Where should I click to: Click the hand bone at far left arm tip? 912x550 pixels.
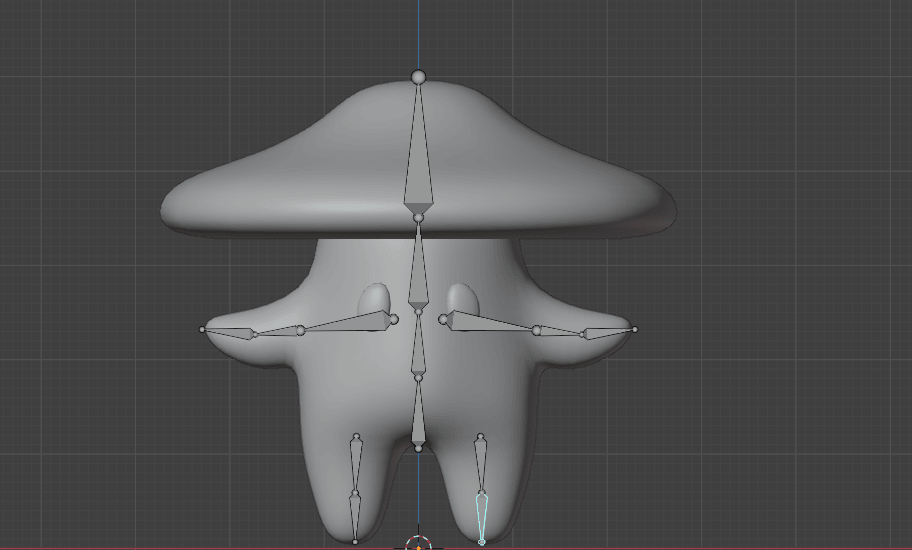(x=225, y=331)
